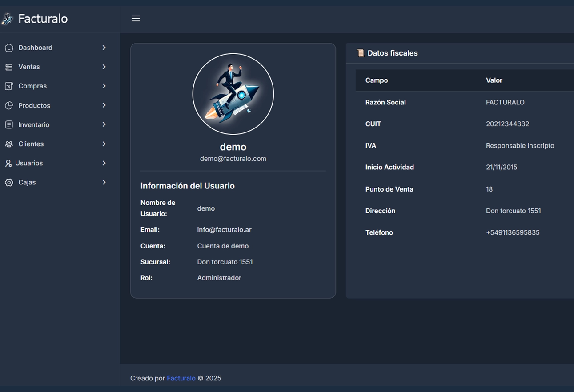Expand the Clientes section chevron
The width and height of the screenshot is (574, 392).
click(104, 144)
